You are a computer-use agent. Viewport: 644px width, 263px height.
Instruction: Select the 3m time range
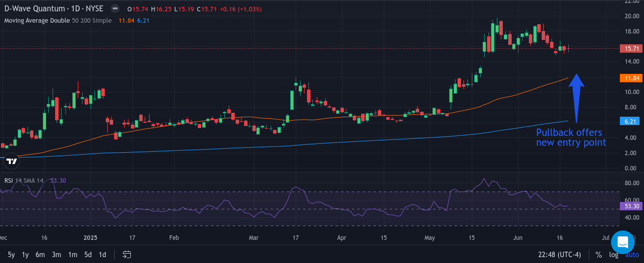coord(57,255)
